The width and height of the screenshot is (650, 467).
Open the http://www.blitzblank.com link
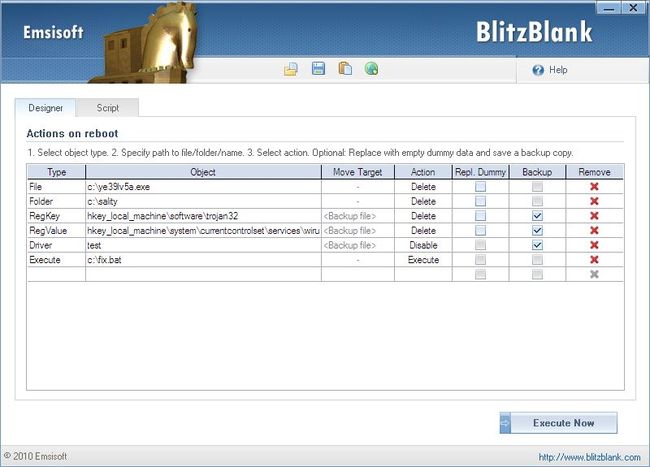click(x=589, y=457)
